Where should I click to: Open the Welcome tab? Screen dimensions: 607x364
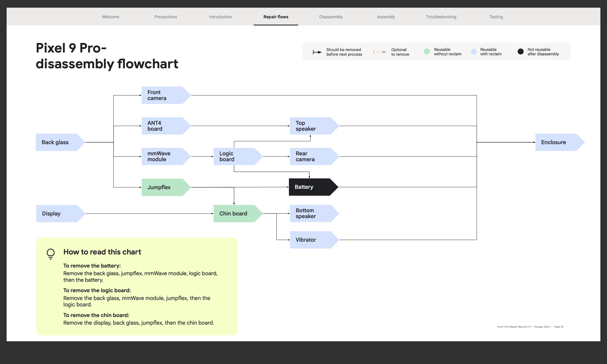coord(111,17)
